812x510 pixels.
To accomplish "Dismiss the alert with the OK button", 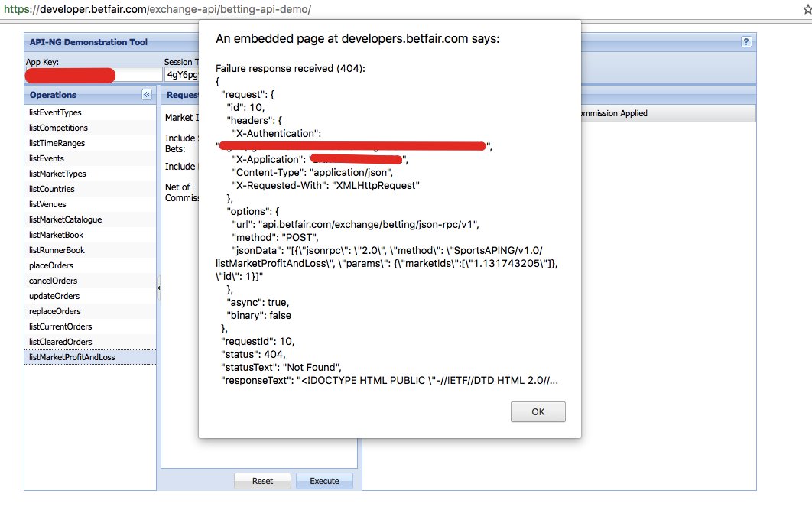I will click(538, 411).
